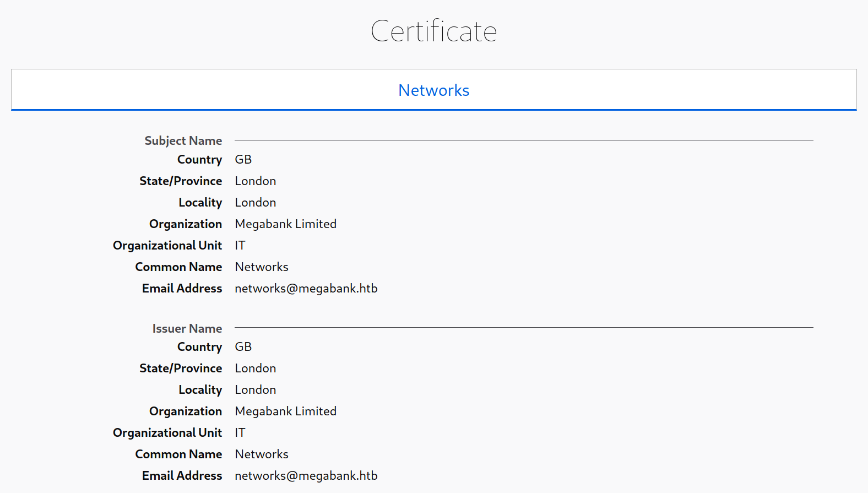Image resolution: width=868 pixels, height=493 pixels.
Task: Click the issuer's Locality value London
Action: coord(255,390)
